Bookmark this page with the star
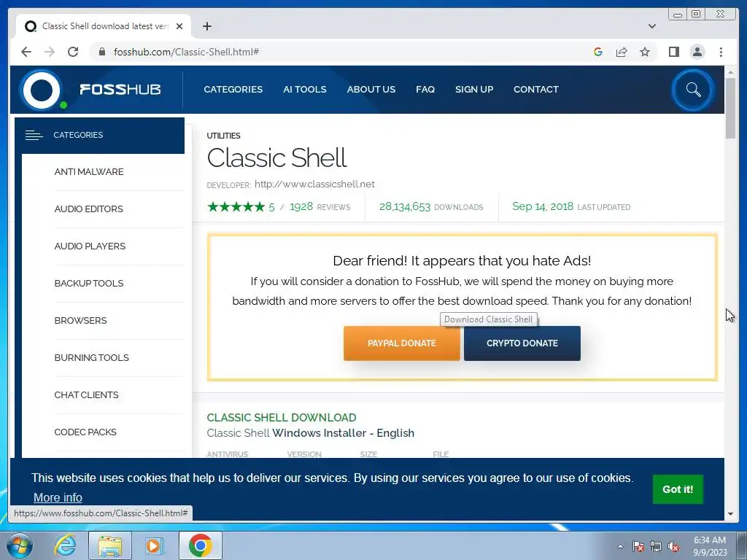Screen dimensions: 747x560 [645, 52]
